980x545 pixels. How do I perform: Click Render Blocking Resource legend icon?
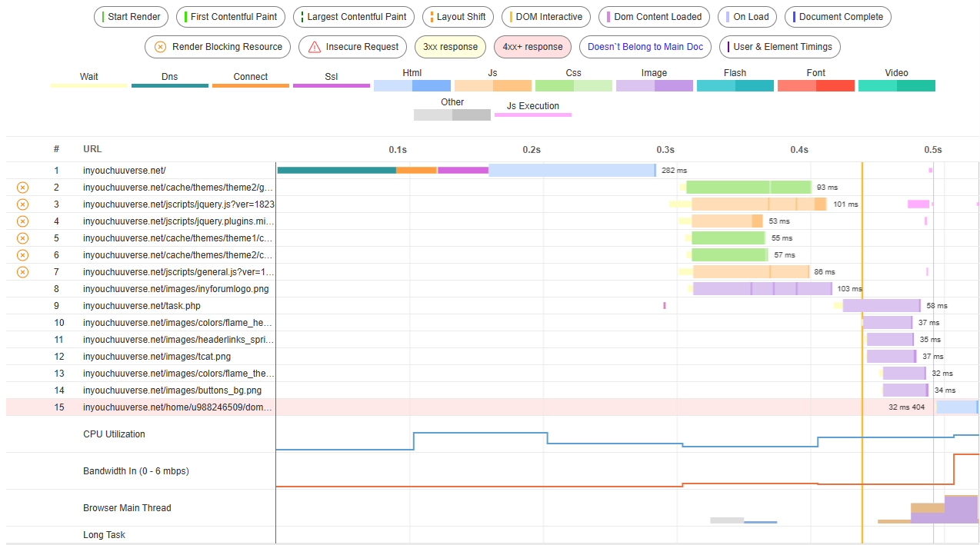pyautogui.click(x=160, y=47)
